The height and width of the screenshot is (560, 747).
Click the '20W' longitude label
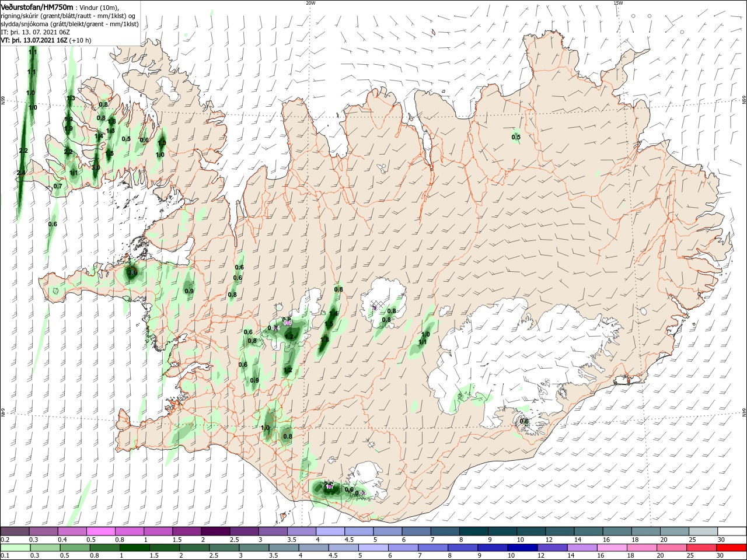pos(310,3)
